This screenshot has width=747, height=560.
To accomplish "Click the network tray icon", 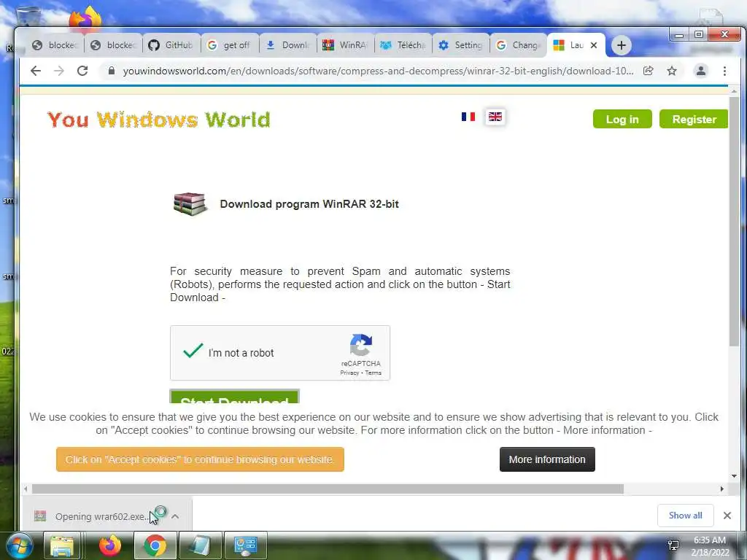I will (x=673, y=545).
